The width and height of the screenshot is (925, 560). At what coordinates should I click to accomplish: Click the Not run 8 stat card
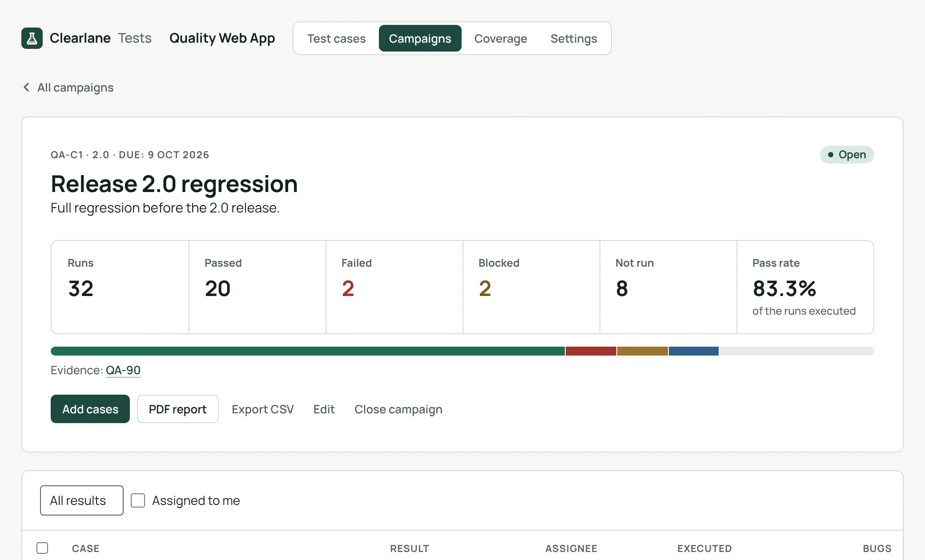point(668,287)
